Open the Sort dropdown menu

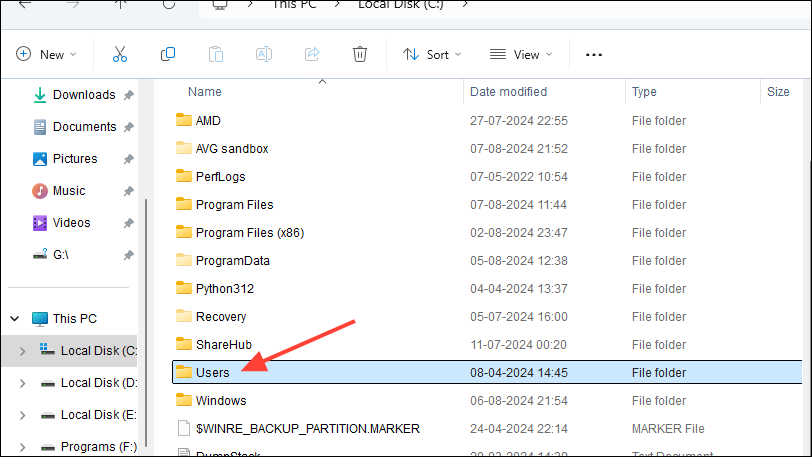point(432,54)
